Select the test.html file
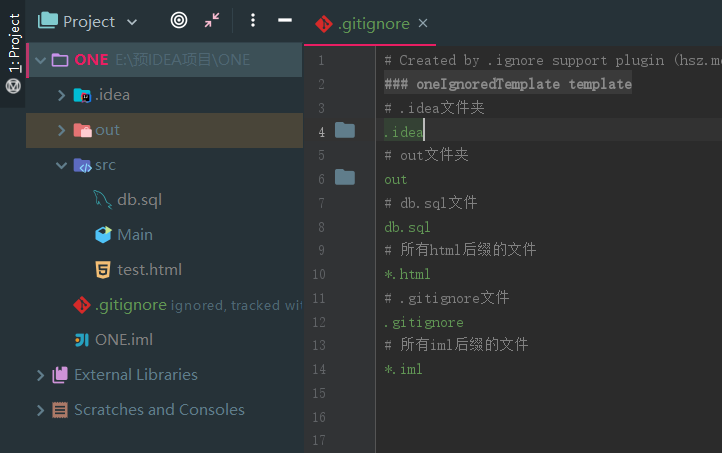Screen dimensions: 722x453 click(149, 270)
